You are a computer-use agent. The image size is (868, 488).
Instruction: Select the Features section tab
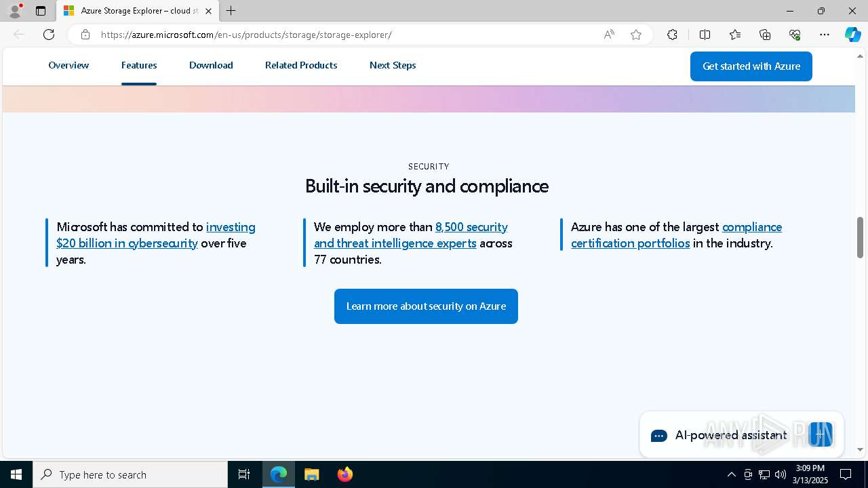pyautogui.click(x=139, y=65)
